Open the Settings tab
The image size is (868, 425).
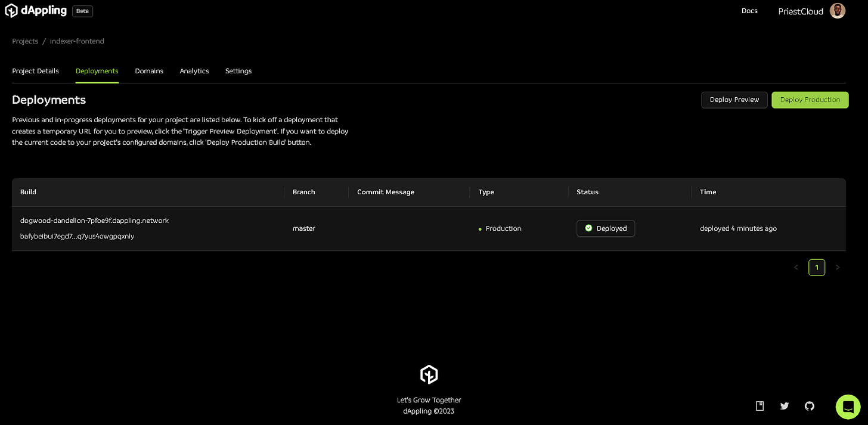(x=238, y=71)
